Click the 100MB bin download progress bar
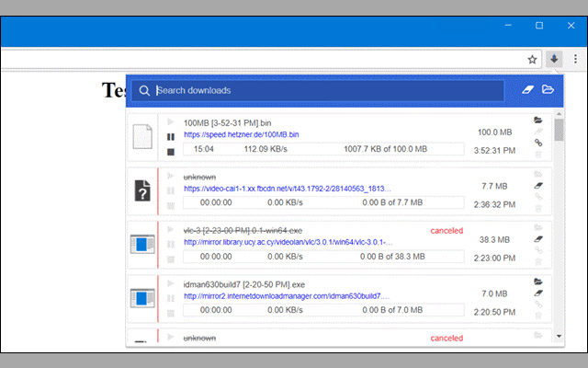Image resolution: width=588 pixels, height=368 pixels. tap(323, 149)
